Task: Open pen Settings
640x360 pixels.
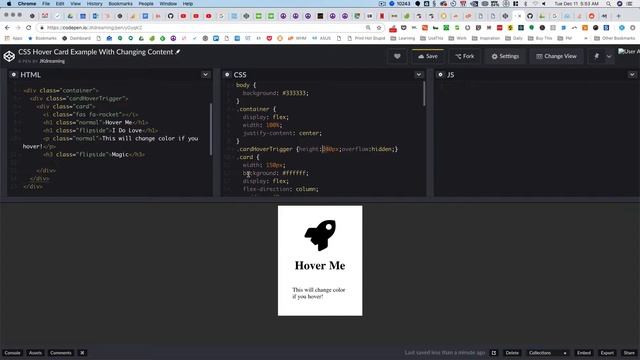Action: click(505, 56)
